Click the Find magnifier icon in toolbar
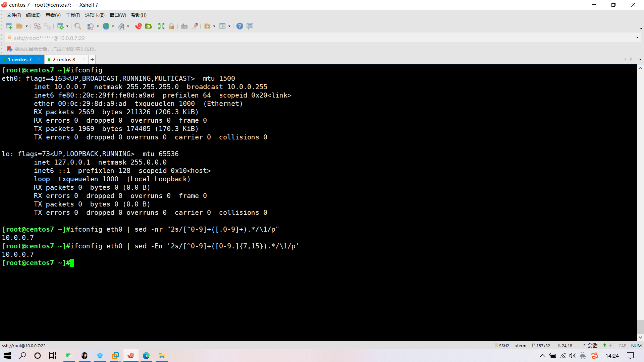The width and height of the screenshot is (644, 362). point(77,26)
